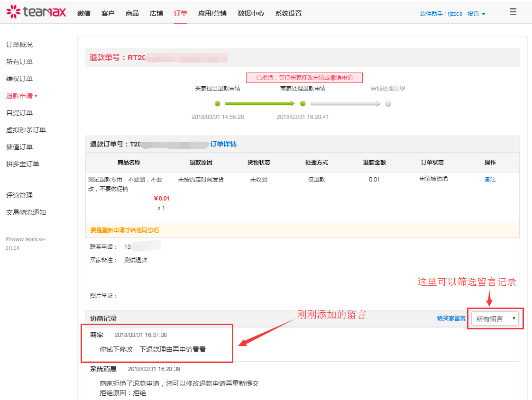
Task: Open 虚拟秒杀订单 in sidebar
Action: tap(26, 129)
